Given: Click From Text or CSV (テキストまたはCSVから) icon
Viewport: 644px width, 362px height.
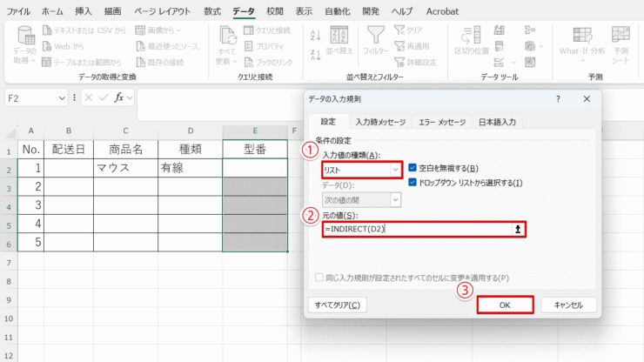Looking at the screenshot, I should click(x=47, y=30).
